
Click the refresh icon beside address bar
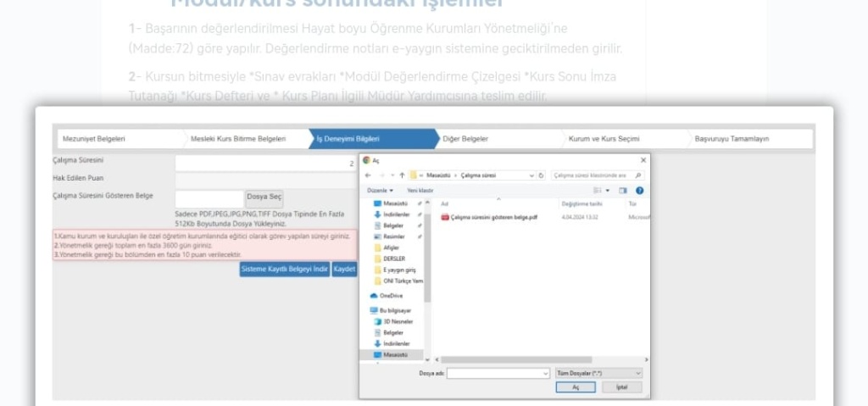tap(542, 175)
